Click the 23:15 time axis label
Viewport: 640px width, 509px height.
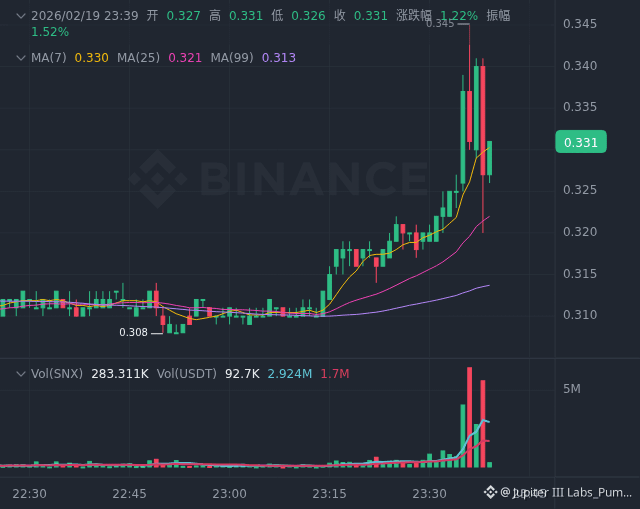click(x=329, y=493)
